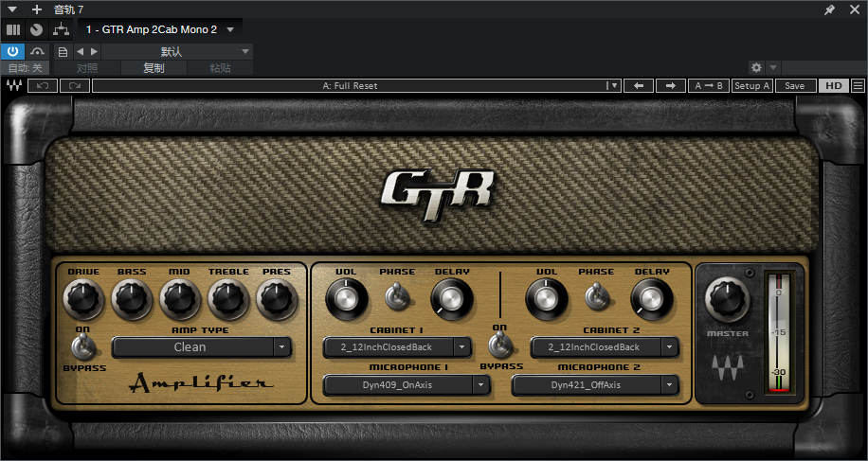Click the sidechain curve icon

tap(38, 51)
